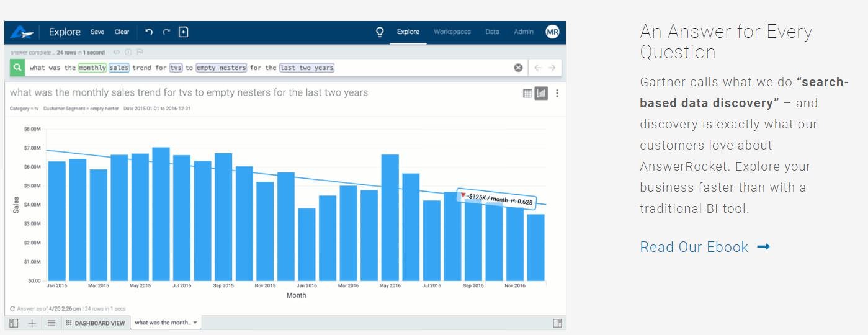Click the '$8.00M' axis value

[32, 129]
